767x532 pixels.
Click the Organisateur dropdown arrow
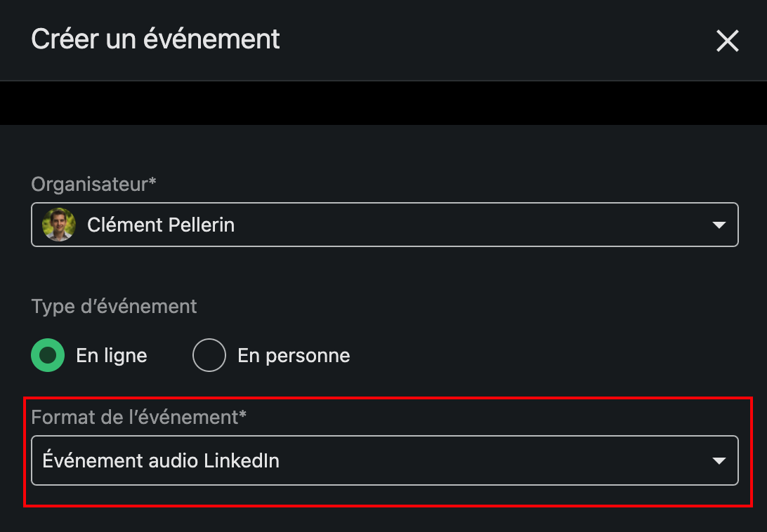718,225
